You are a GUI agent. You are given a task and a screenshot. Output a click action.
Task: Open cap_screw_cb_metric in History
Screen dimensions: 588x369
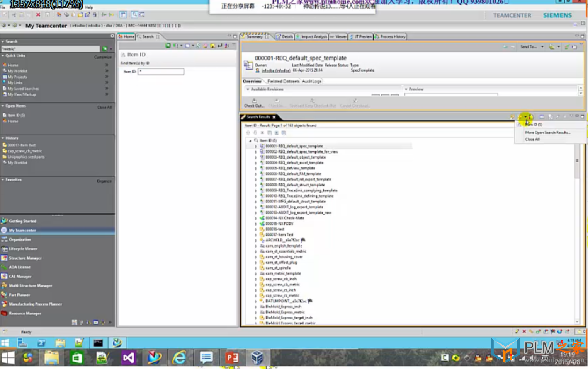[24, 151]
